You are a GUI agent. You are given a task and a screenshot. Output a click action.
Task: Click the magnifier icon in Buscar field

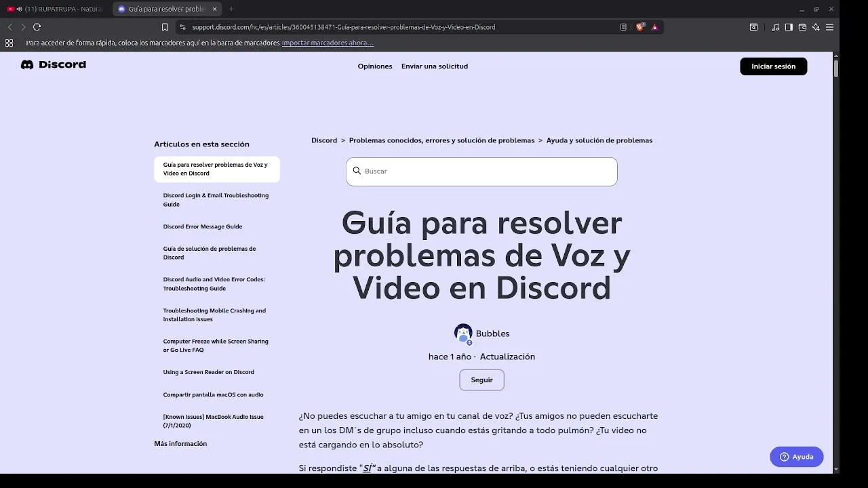coord(357,171)
